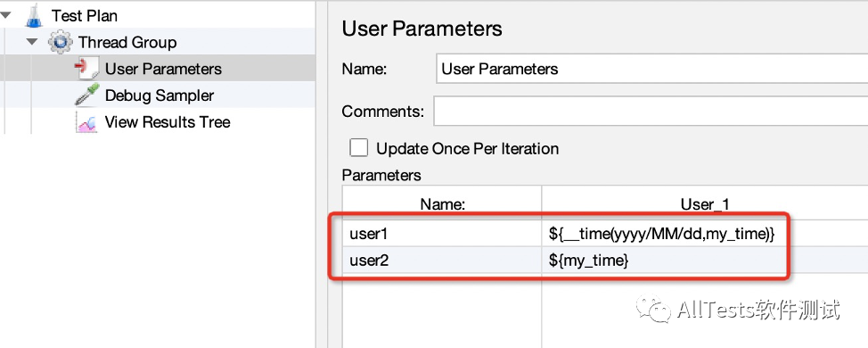
Task: Select the Debug Sampler tree item
Action: pyautogui.click(x=160, y=95)
